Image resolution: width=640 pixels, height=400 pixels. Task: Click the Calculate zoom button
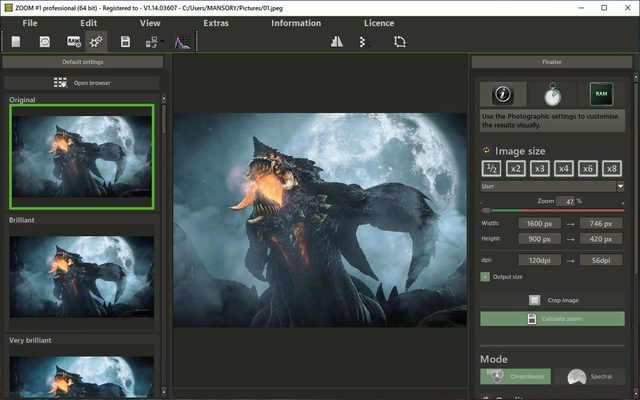click(552, 318)
